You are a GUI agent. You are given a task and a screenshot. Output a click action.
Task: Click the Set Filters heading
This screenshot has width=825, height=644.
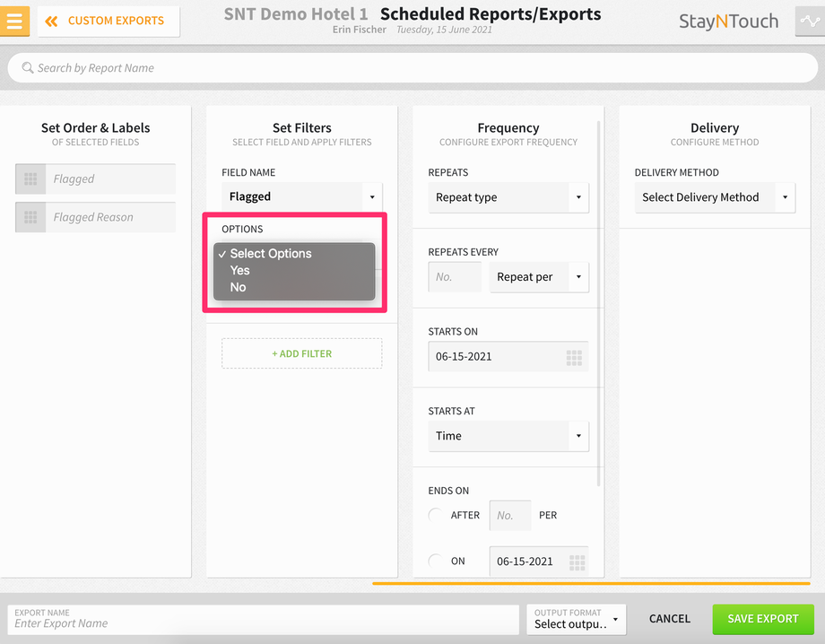click(x=302, y=128)
